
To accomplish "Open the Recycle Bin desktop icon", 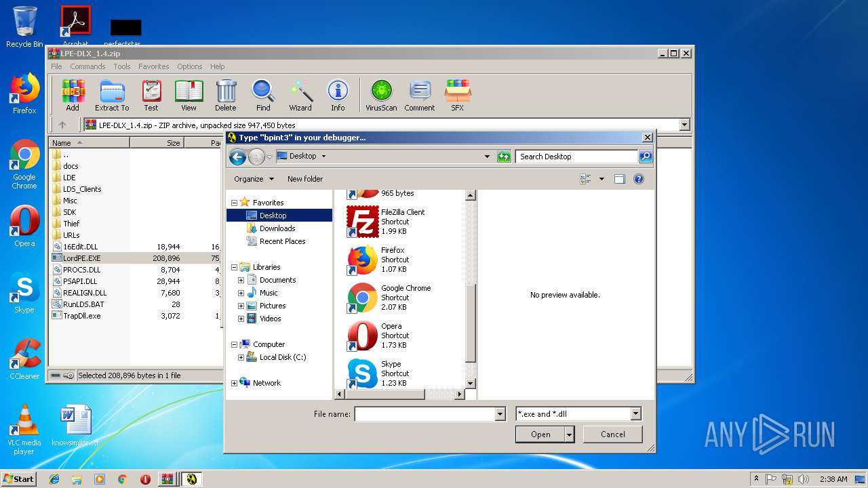I will pos(24,26).
